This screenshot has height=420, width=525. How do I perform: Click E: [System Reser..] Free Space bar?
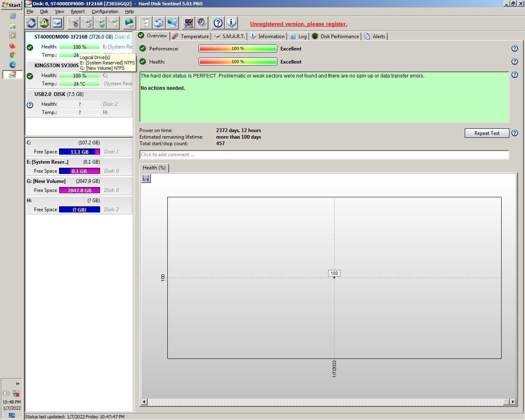coord(80,171)
